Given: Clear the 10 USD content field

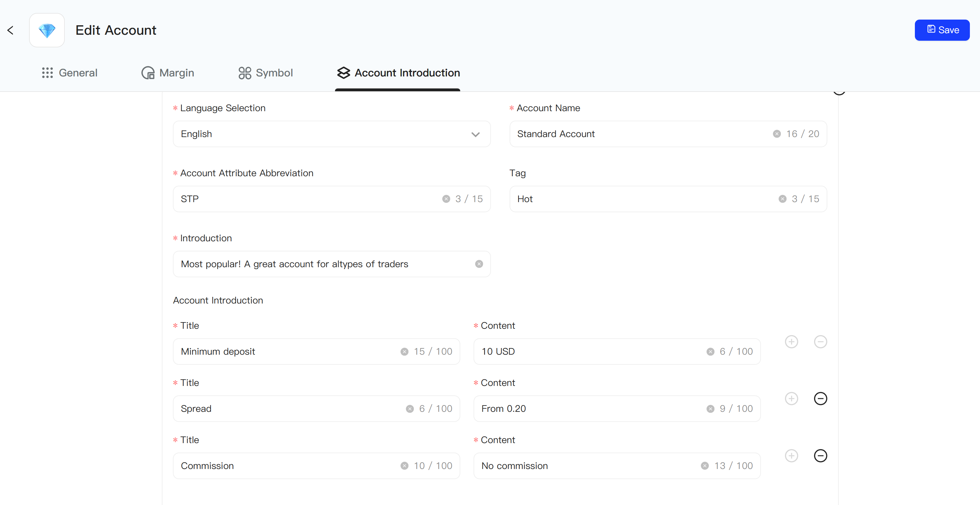Looking at the screenshot, I should point(710,352).
